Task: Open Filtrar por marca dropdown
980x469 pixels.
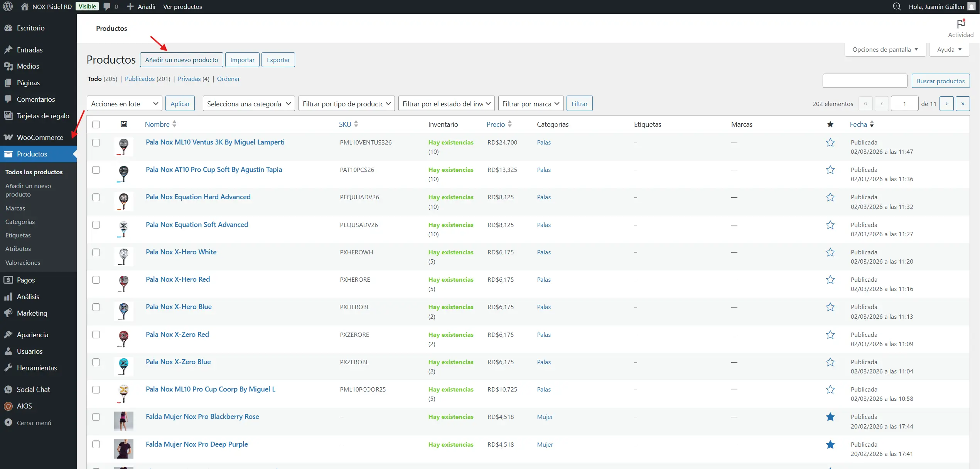Action: click(x=531, y=104)
